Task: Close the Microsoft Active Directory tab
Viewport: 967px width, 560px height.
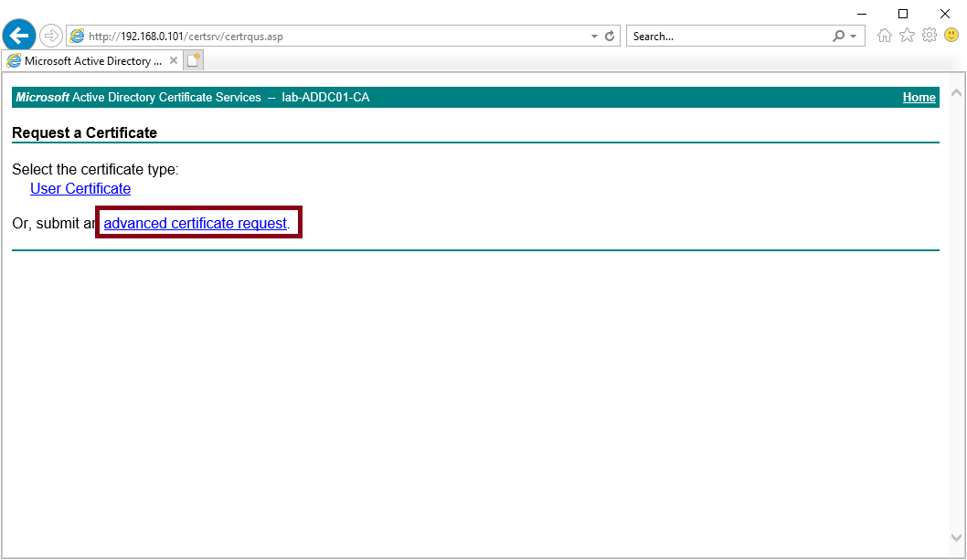Action: coord(174,60)
